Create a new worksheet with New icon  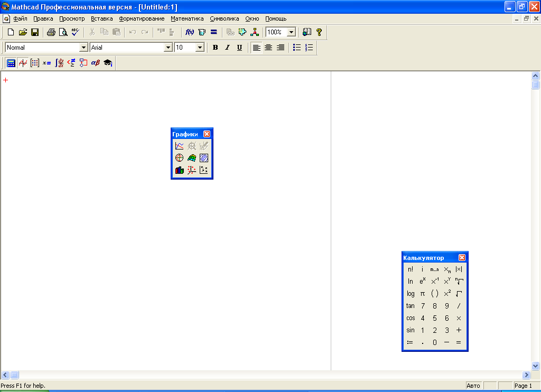(11, 32)
